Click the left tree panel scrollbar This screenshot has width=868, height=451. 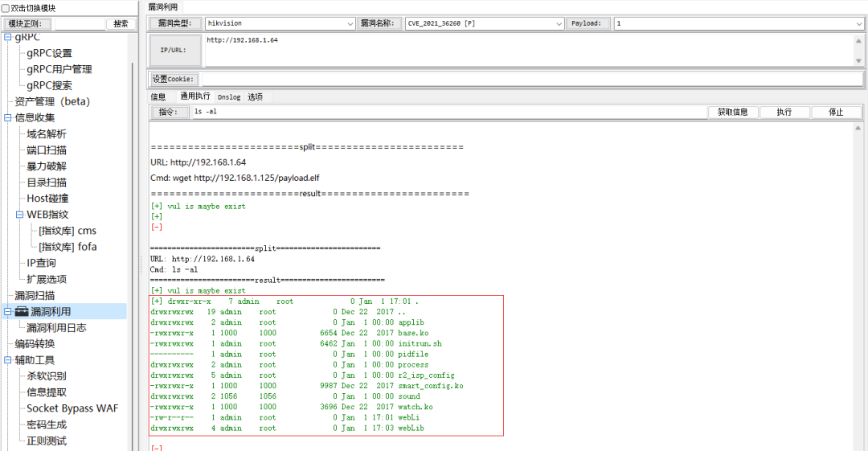click(x=133, y=255)
